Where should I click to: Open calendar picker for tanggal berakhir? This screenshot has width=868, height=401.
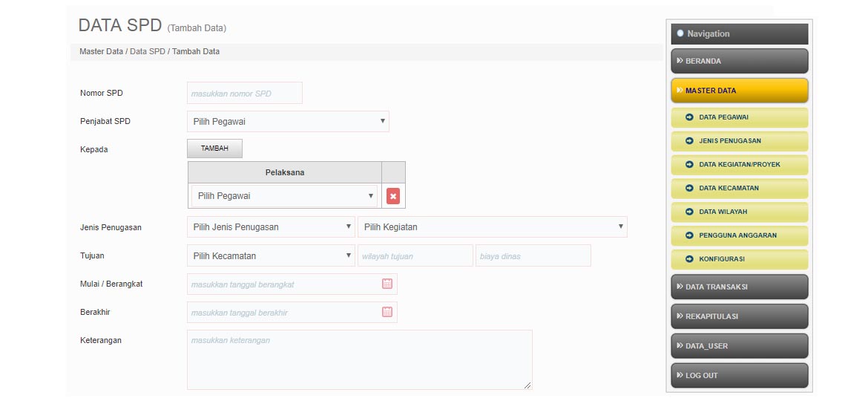(387, 312)
